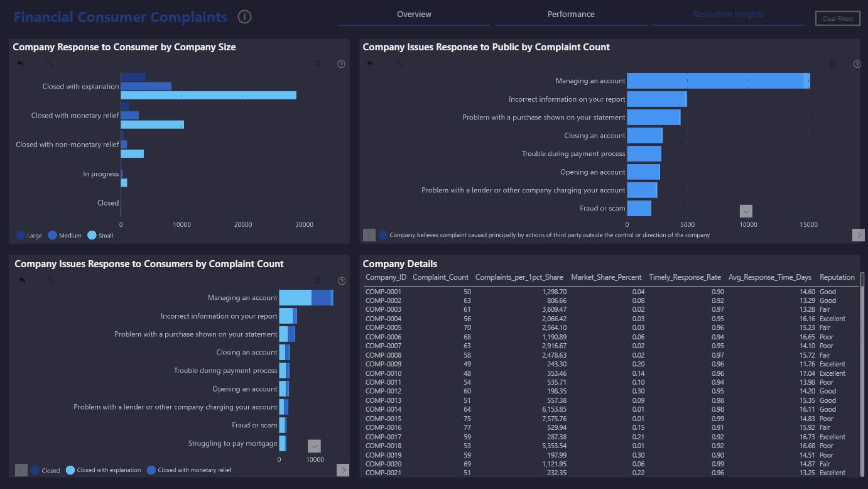Image resolution: width=868 pixels, height=489 pixels.
Task: Click back arrow in Response to Public chart
Action: pos(371,63)
